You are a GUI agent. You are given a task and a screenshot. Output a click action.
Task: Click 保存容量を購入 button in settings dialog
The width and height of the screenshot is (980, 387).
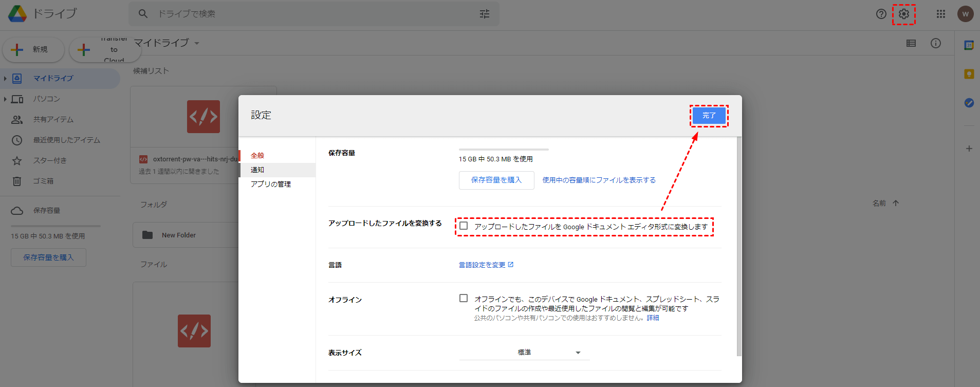pos(496,180)
